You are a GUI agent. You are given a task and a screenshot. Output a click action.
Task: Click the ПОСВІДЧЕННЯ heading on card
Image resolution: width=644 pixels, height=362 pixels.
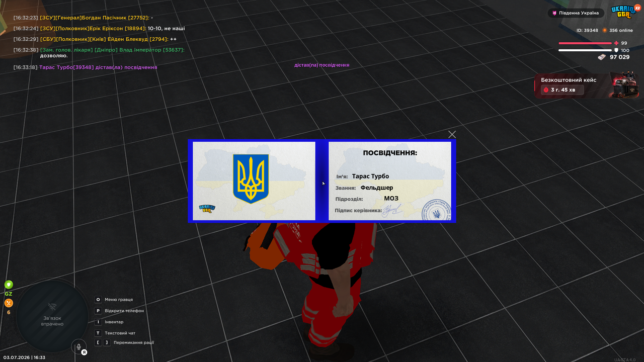pos(390,153)
